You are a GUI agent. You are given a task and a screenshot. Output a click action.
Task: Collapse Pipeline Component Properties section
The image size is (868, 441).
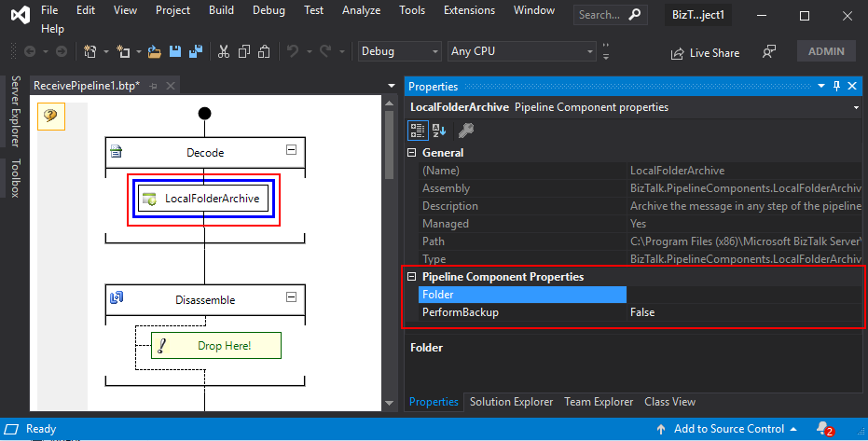click(411, 277)
